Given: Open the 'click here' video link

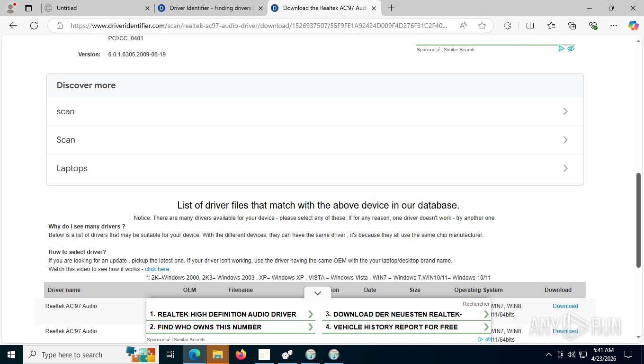Looking at the screenshot, I should tap(157, 269).
